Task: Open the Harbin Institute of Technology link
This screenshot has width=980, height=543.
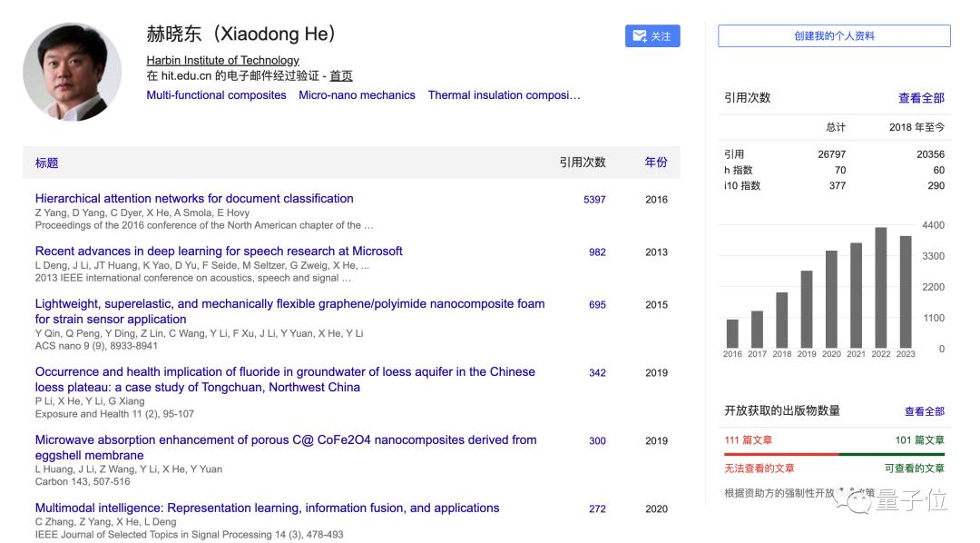Action: [x=222, y=60]
